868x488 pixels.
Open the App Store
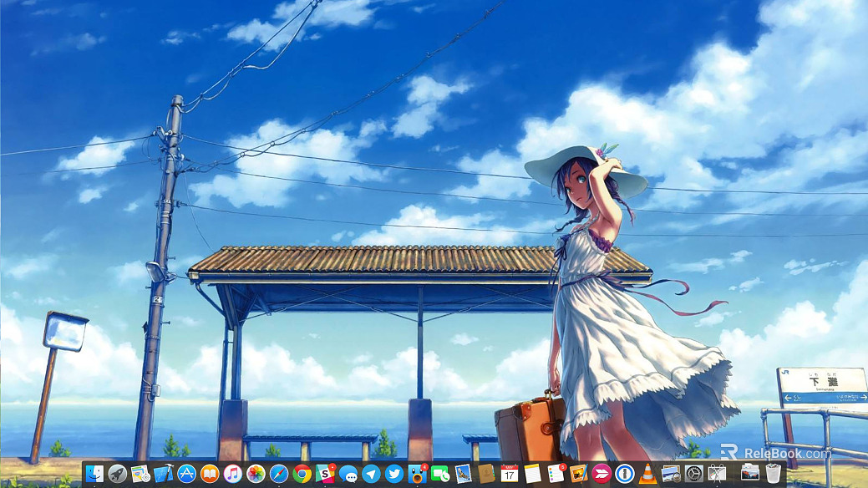[186, 474]
